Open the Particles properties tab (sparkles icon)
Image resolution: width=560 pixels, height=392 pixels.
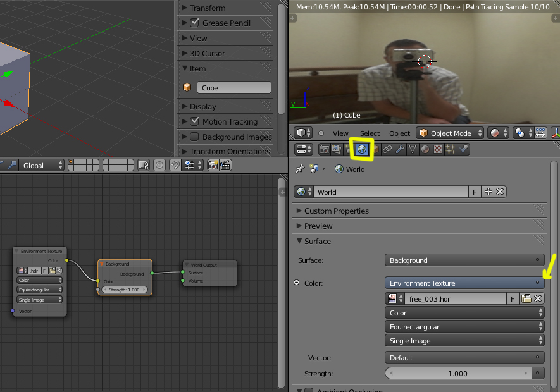pyautogui.click(x=451, y=149)
